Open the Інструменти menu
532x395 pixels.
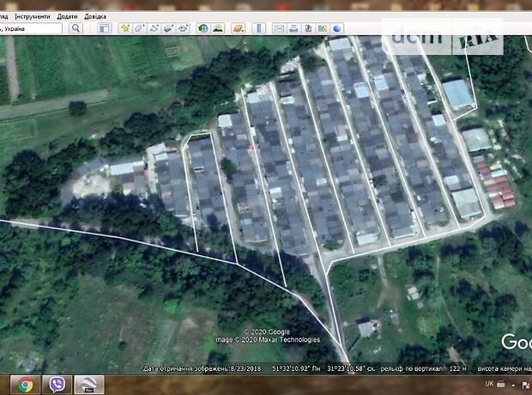33,16
